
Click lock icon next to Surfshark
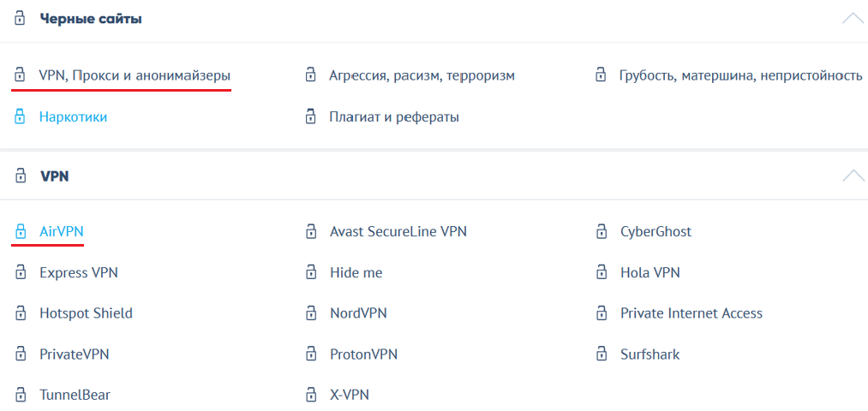pyautogui.click(x=602, y=354)
